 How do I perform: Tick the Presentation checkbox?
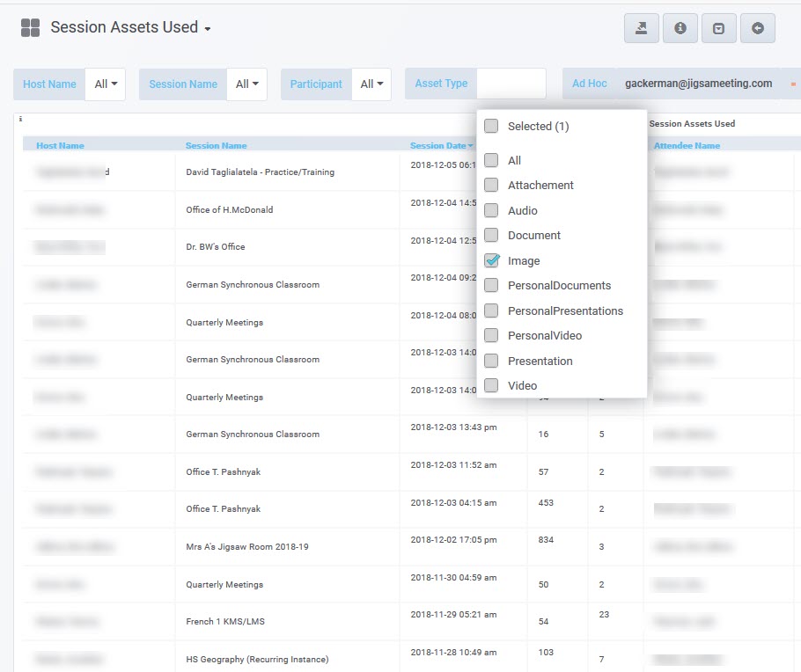point(491,361)
